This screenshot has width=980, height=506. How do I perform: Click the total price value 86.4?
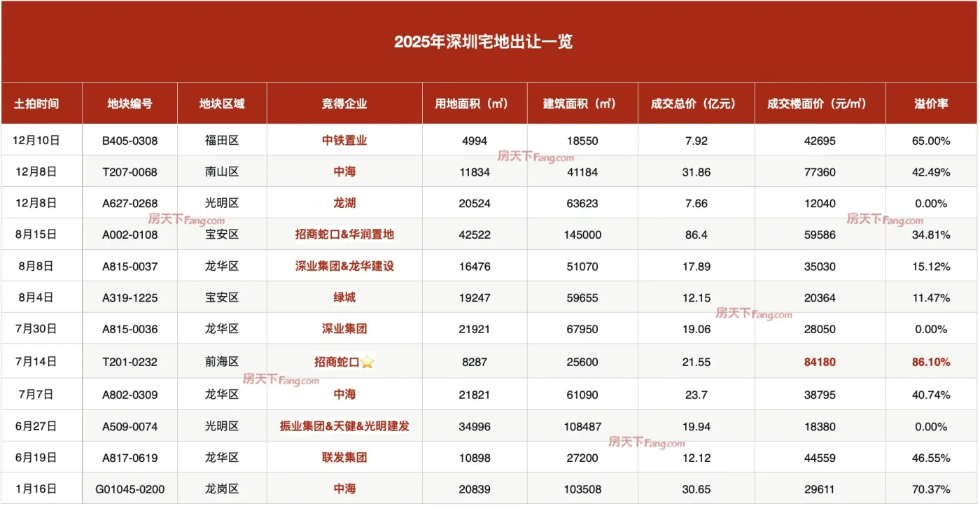[x=696, y=235]
